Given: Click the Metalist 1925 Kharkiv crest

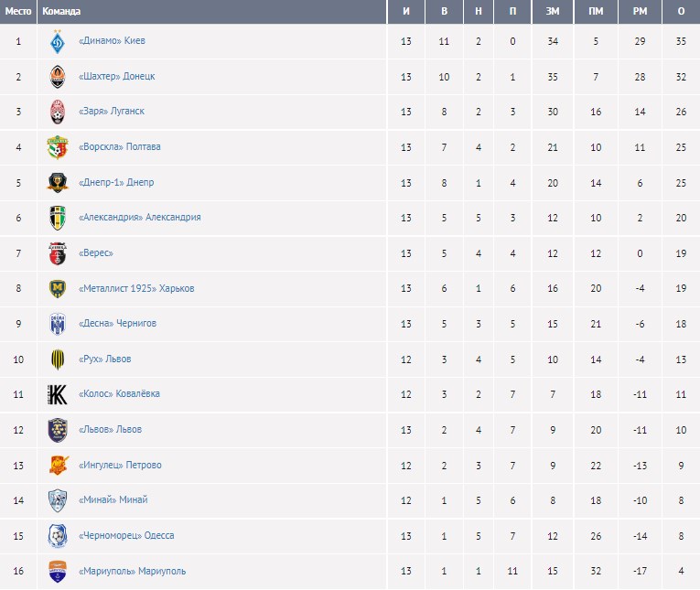Looking at the screenshot, I should pos(58,289).
